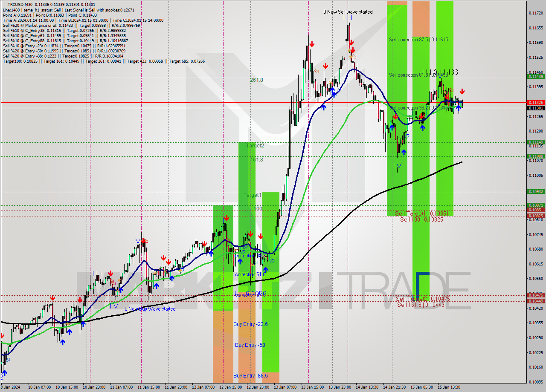The height and width of the screenshot is (392, 546).
Task: Select the '14 Jan 13:30' time label
Action: click(367, 387)
